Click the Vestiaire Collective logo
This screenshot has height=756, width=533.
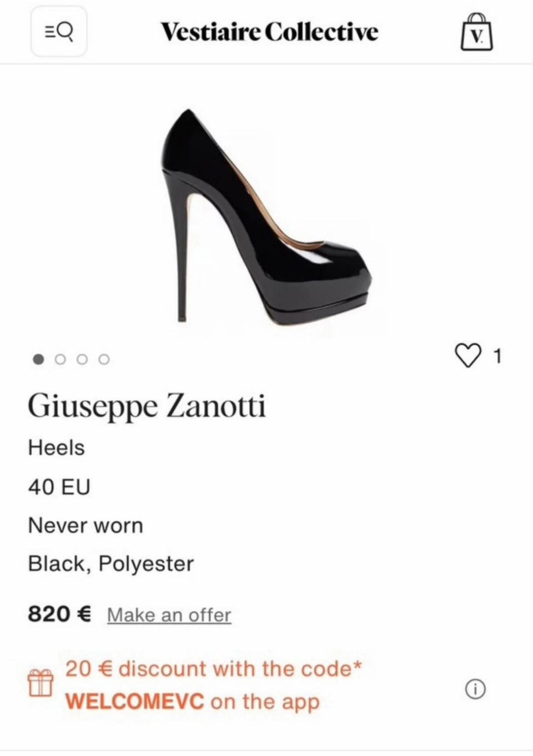click(270, 32)
